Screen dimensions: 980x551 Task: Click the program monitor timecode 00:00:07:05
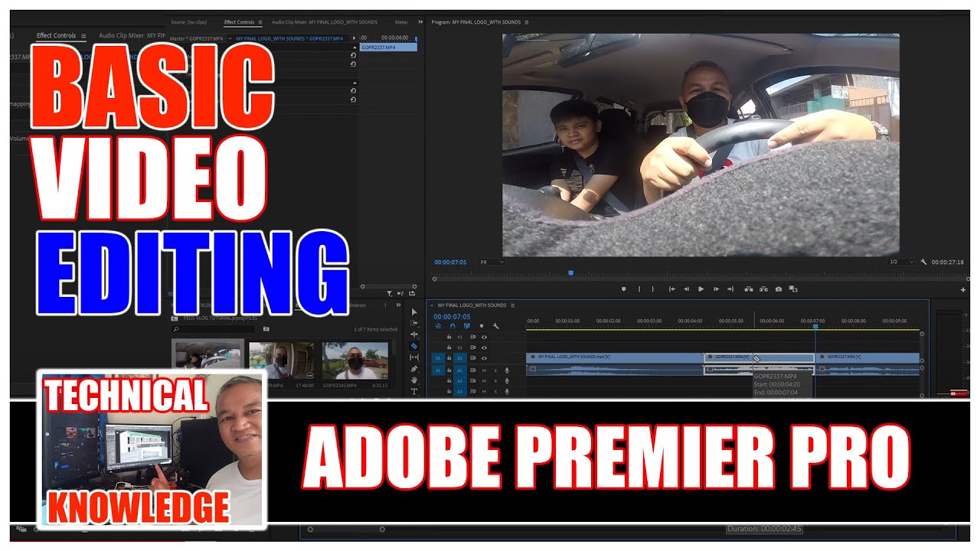tap(450, 262)
